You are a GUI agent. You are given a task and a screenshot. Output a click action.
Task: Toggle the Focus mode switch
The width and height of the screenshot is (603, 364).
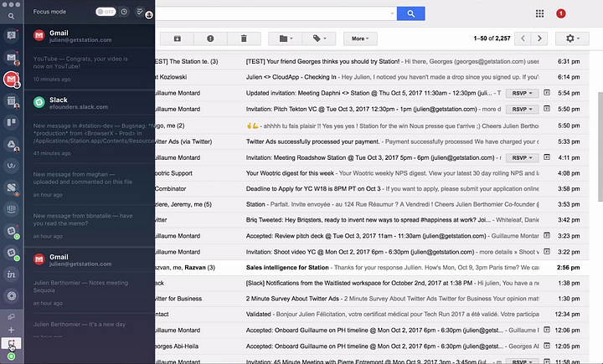point(106,13)
